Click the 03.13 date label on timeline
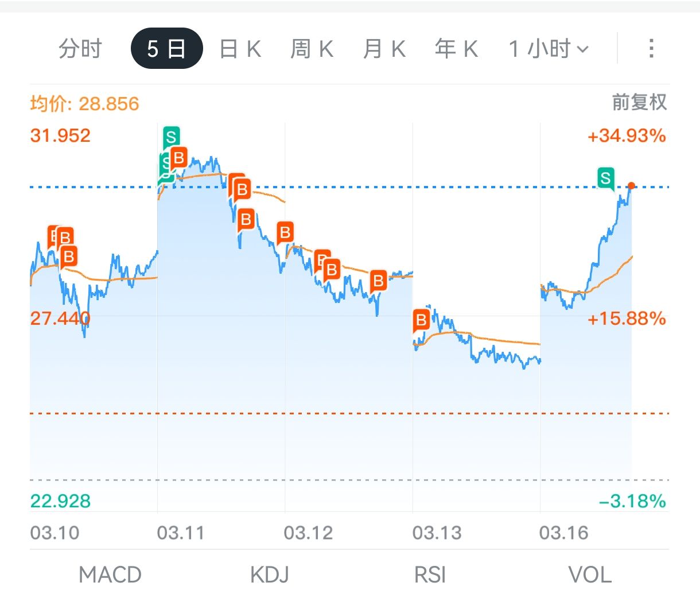700x594 pixels. click(x=437, y=533)
